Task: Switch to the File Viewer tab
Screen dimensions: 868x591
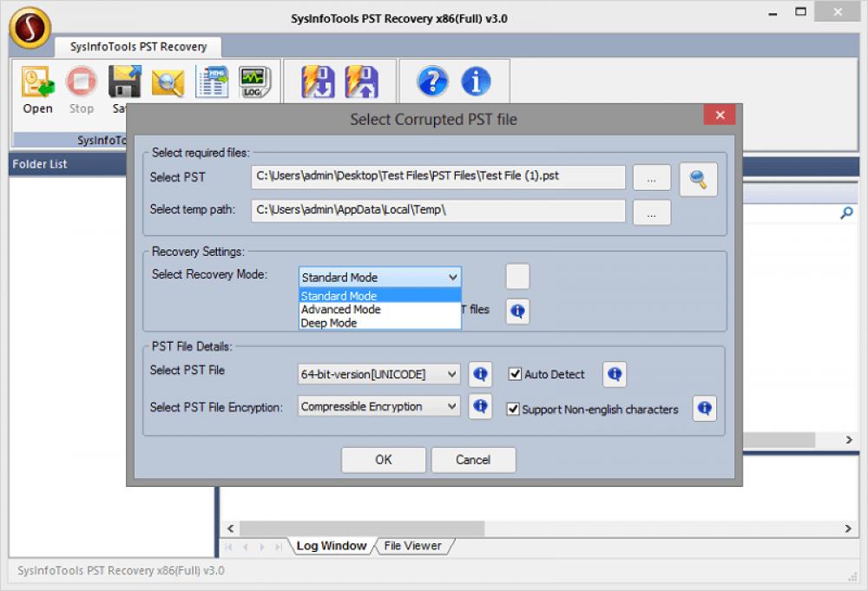Action: pyautogui.click(x=415, y=546)
